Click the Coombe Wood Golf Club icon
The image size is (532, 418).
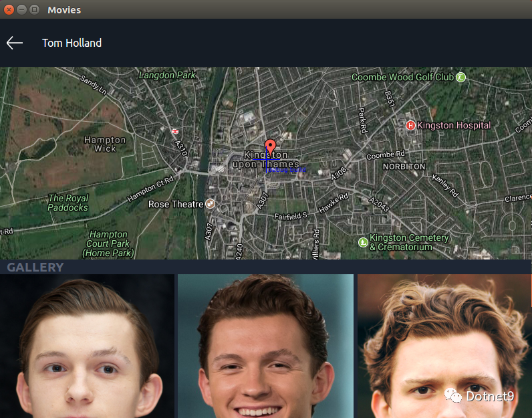click(x=460, y=77)
